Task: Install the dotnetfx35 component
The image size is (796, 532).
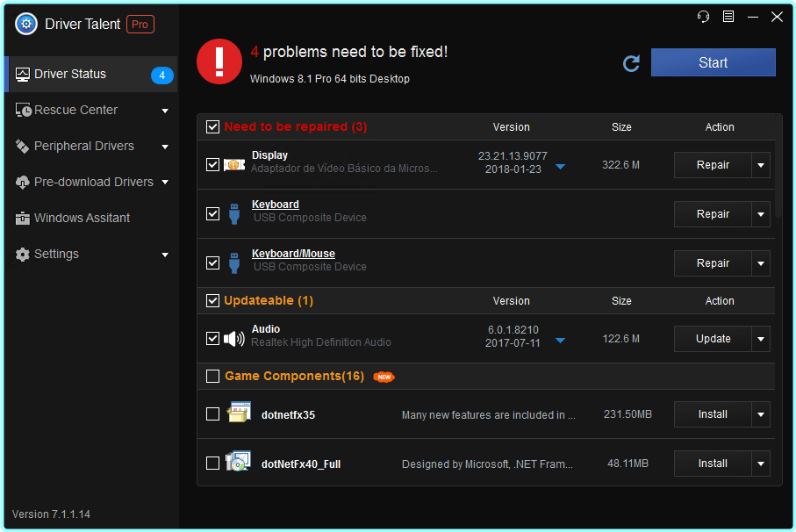Action: point(712,414)
